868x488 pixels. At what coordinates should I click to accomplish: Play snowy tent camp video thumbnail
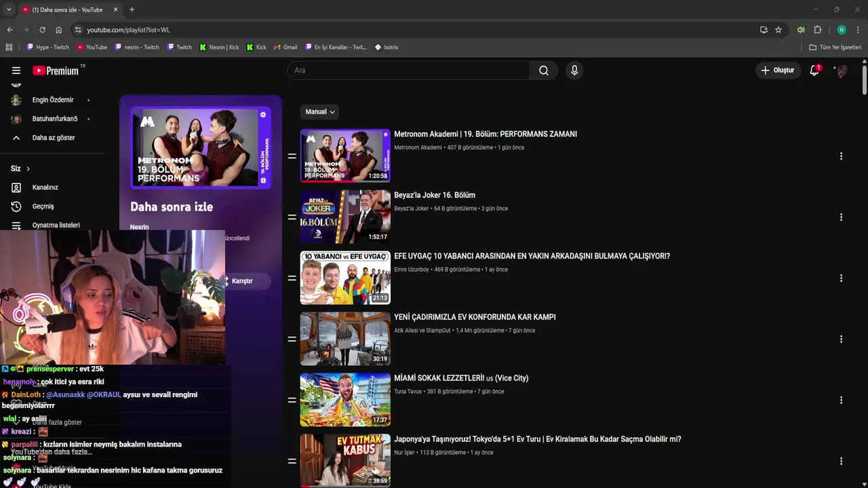[345, 339]
